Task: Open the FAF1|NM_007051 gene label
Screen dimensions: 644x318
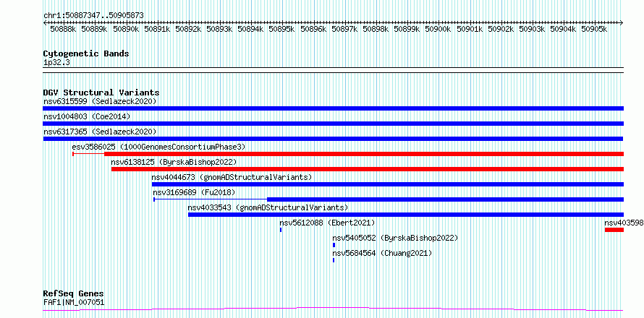Action: (x=74, y=302)
